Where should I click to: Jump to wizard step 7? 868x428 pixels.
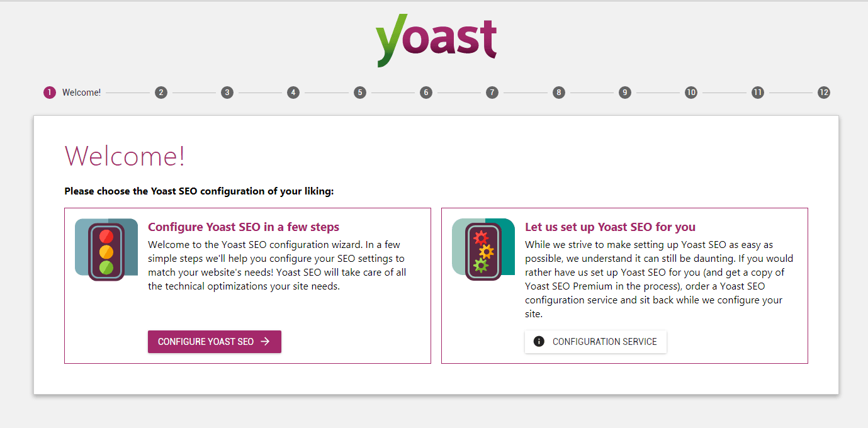(492, 93)
